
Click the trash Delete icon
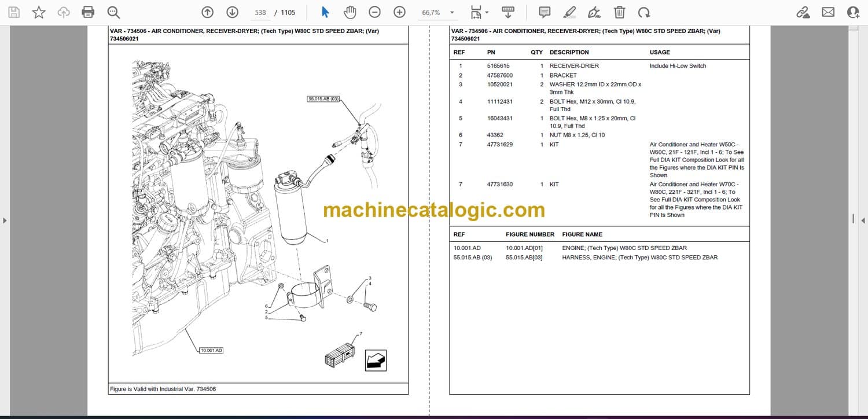[x=619, y=12]
